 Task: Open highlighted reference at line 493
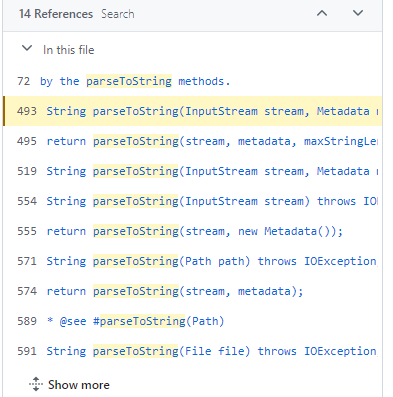click(192, 111)
